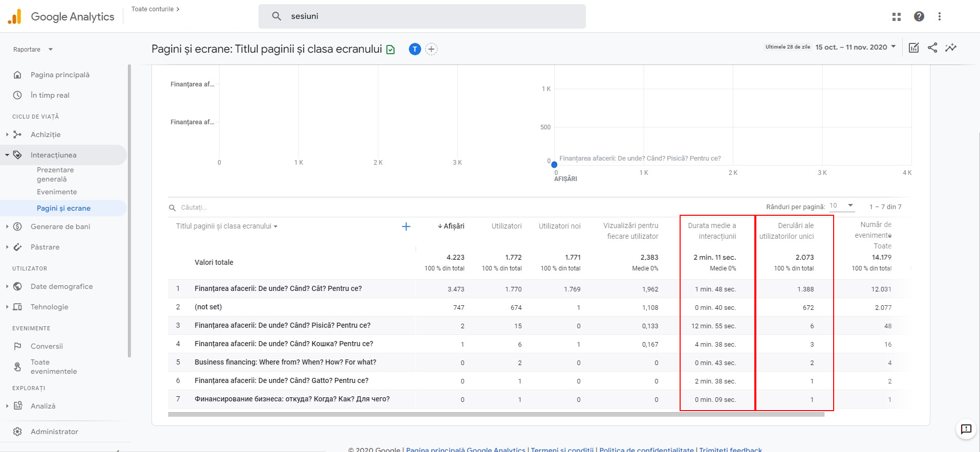Open Titlul paginii și clasa ecranului dropdown
Image resolution: width=980 pixels, height=452 pixels.
point(227,226)
